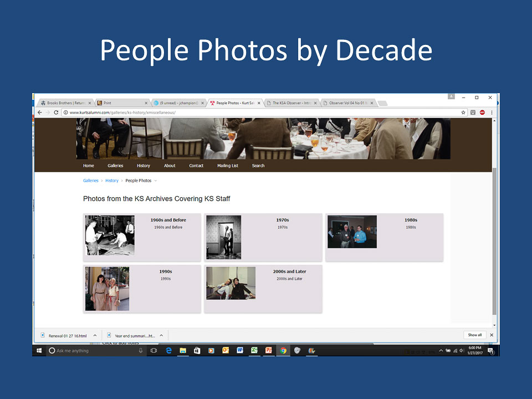Bookmark this page with the star icon
Screen dimensions: 532x399
coord(463,112)
